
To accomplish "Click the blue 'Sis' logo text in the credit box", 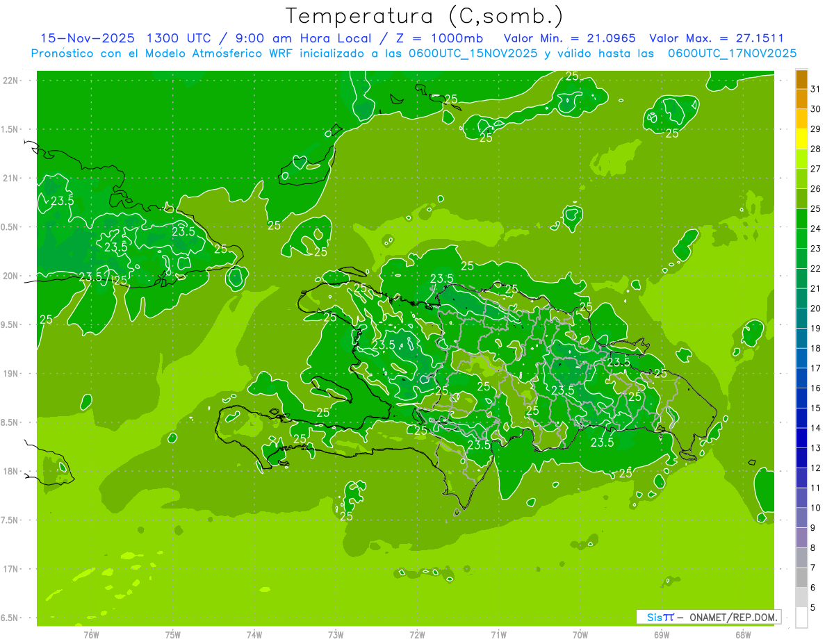I will tap(653, 617).
